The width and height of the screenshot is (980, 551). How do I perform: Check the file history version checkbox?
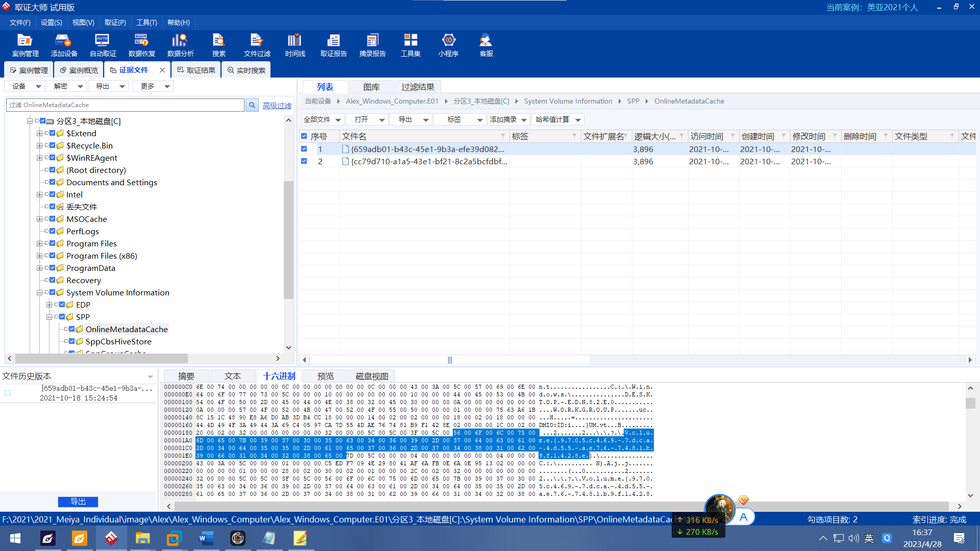(x=7, y=393)
